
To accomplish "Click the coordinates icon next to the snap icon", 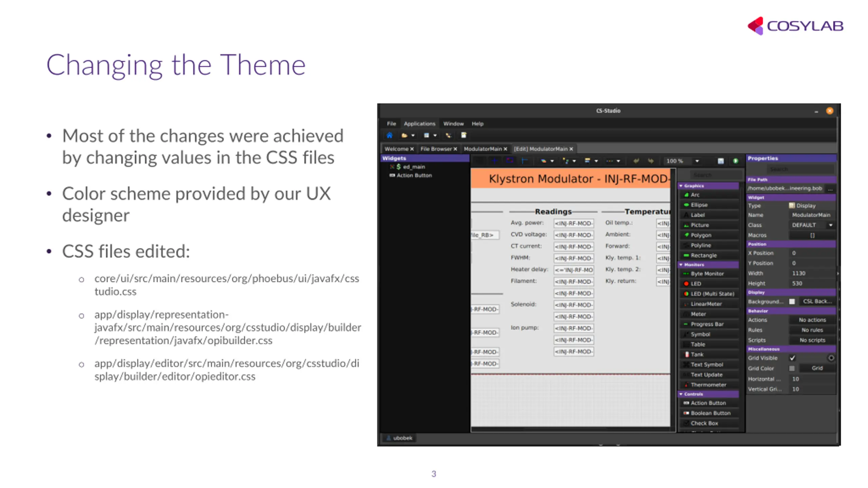I will [x=525, y=161].
